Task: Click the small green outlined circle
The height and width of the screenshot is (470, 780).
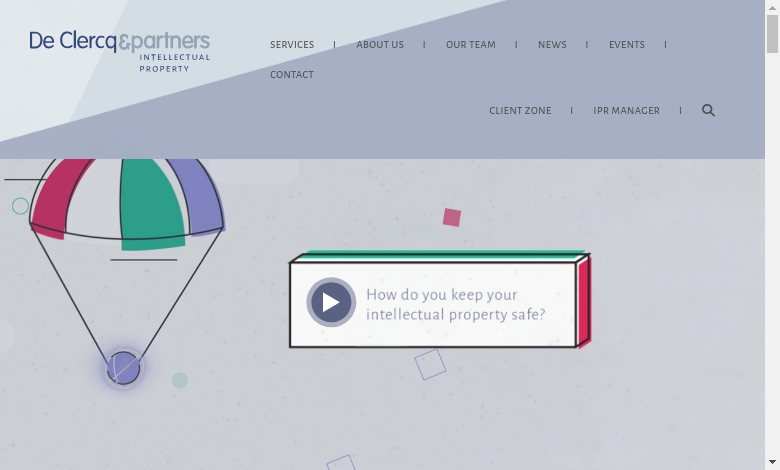Action: [x=20, y=206]
